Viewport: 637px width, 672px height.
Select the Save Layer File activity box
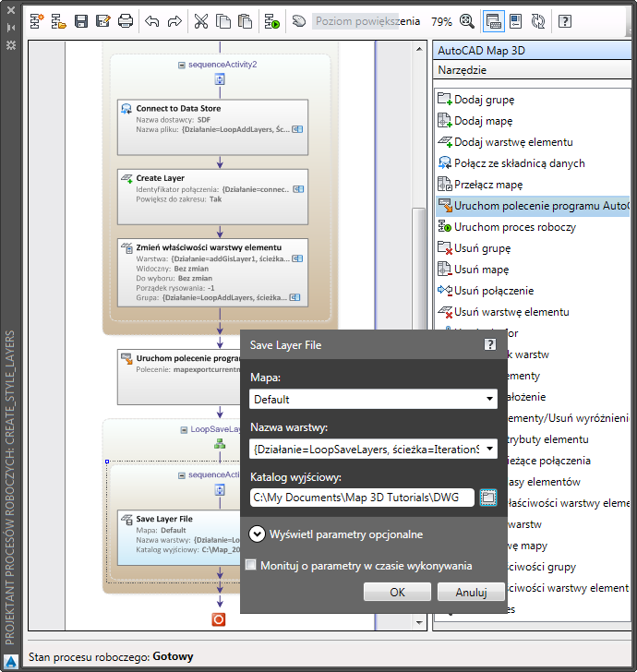coord(179,537)
